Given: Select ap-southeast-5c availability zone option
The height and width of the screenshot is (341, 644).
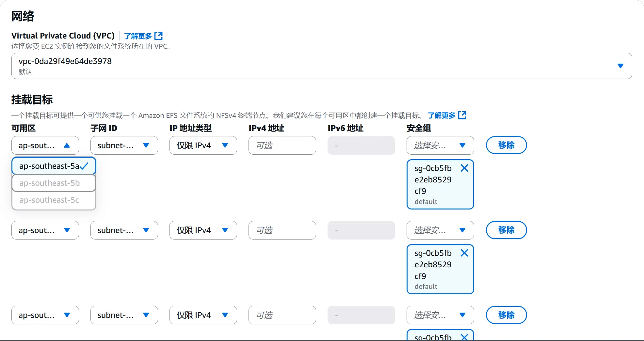Looking at the screenshot, I should (49, 200).
